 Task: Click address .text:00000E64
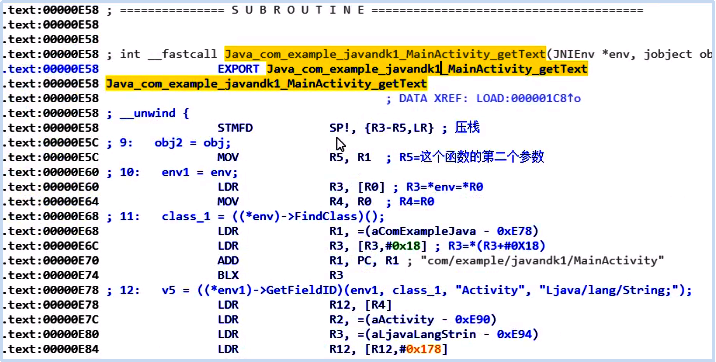[x=51, y=201]
